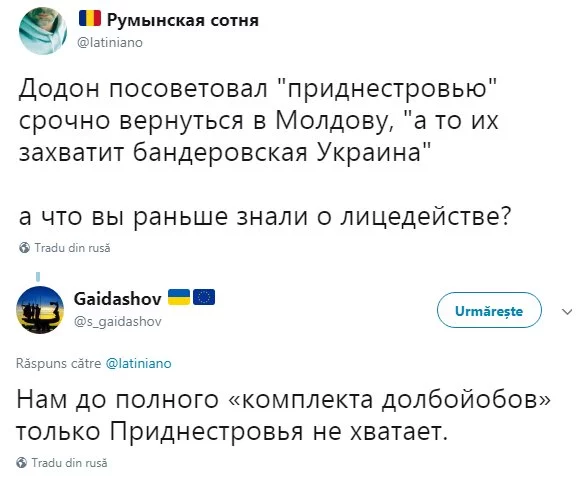Click the Ukrainian flag emoji icon

click(x=179, y=297)
